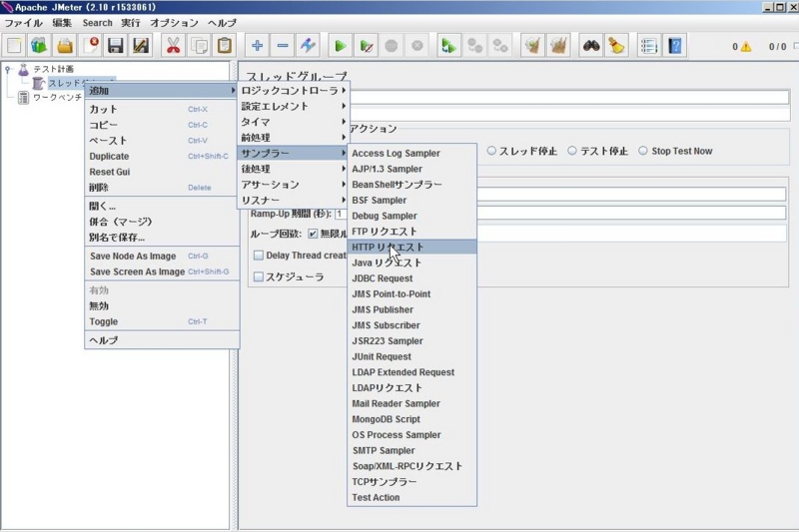Choose MongoDB Script sampler
799x532 pixels.
[x=411, y=419]
